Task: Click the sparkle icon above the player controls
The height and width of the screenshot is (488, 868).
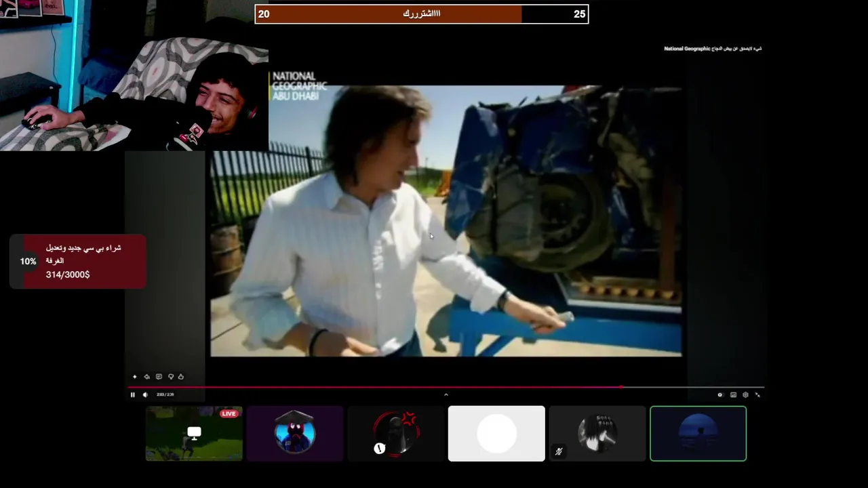Action: click(135, 377)
